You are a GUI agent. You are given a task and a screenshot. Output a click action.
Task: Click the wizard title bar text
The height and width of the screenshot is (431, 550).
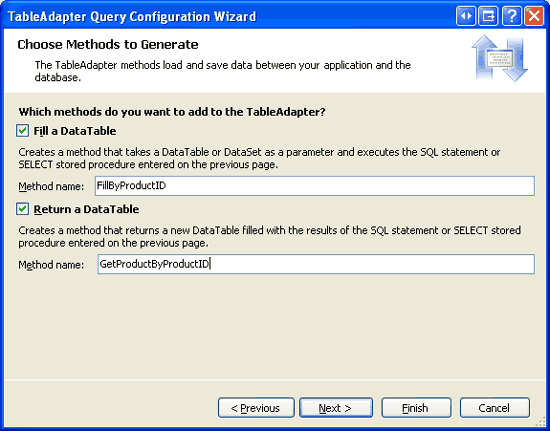(132, 16)
